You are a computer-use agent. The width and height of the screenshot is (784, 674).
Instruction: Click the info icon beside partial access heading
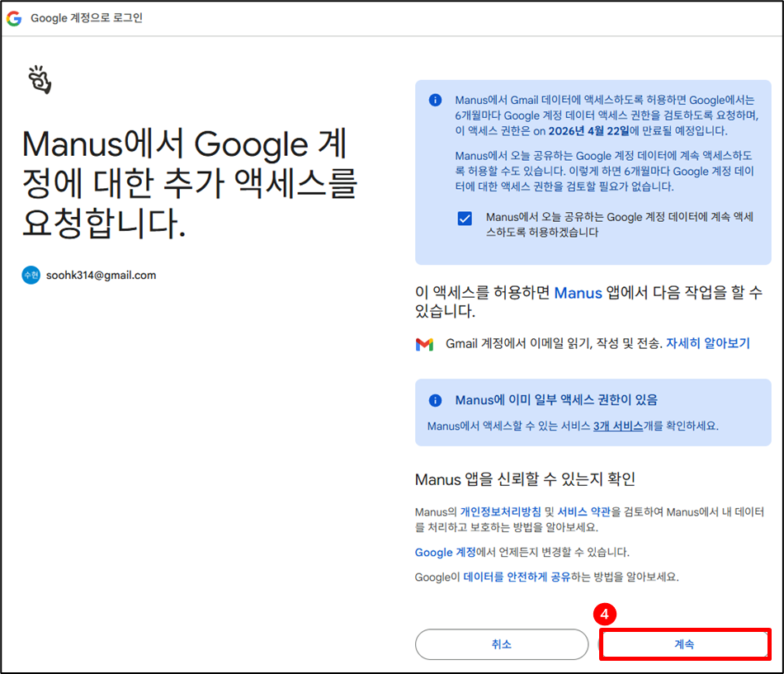(x=436, y=400)
